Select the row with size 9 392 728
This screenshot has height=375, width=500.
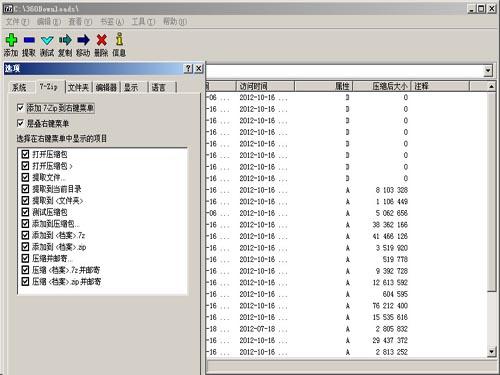point(347,271)
